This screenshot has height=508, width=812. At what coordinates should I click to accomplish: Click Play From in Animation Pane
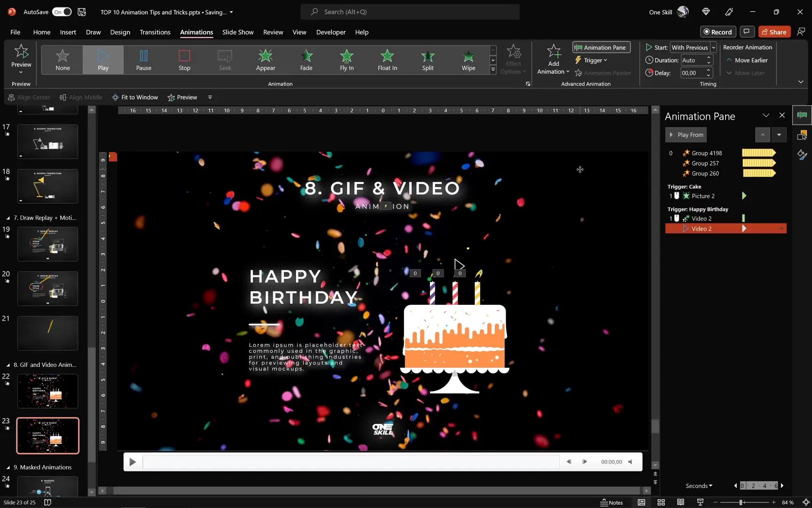[x=686, y=135]
